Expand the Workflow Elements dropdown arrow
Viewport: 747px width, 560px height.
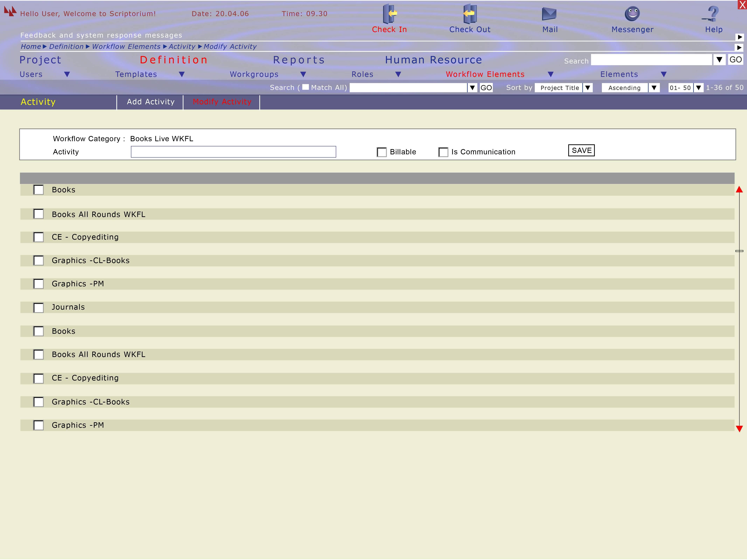click(550, 74)
